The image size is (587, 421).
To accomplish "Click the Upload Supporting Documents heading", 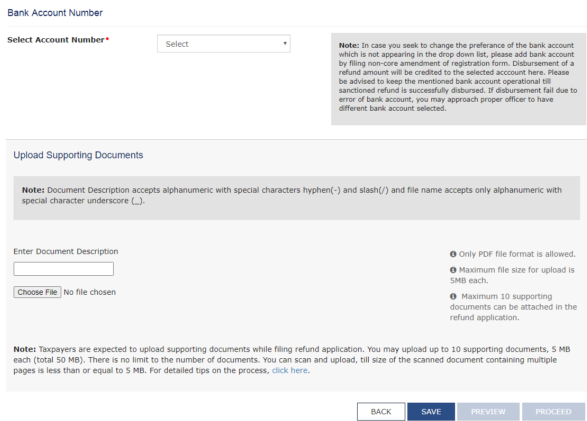I will [x=78, y=155].
